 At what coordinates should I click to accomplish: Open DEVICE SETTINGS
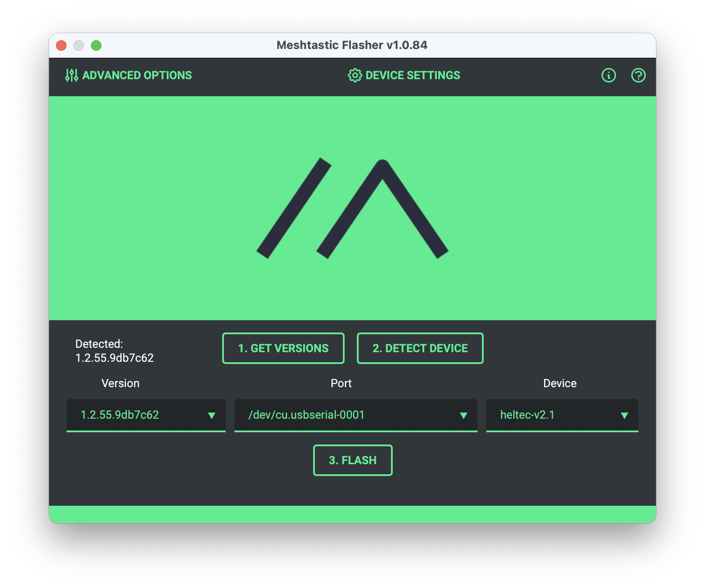pos(404,75)
